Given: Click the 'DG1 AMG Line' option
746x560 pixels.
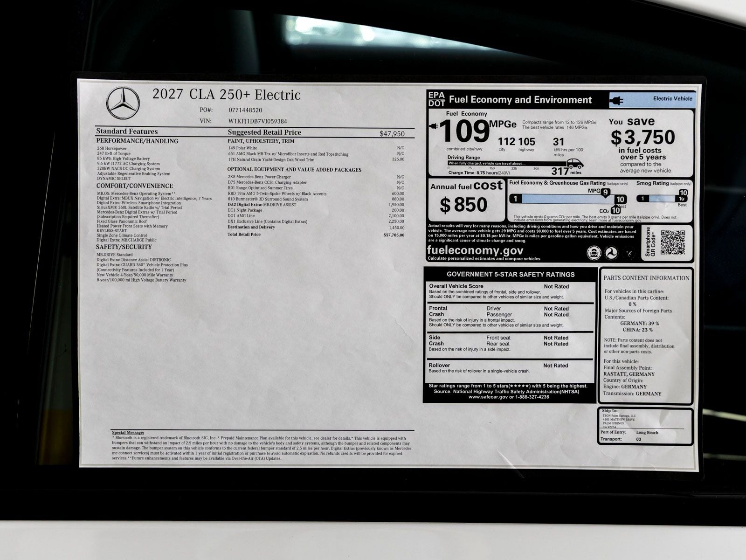Looking at the screenshot, I should 241,216.
